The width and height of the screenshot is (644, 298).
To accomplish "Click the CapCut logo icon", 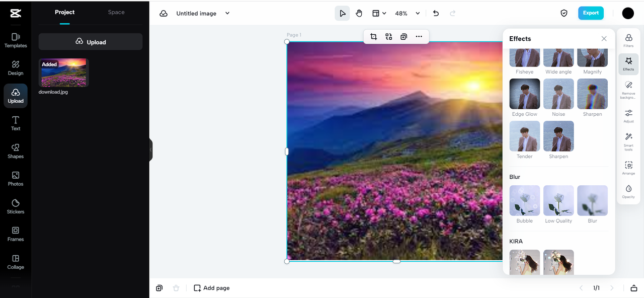I will [16, 14].
